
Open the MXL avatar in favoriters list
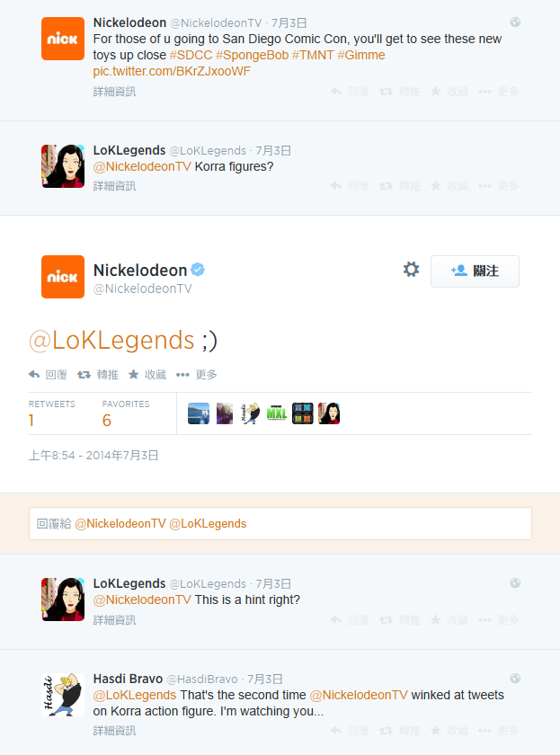[276, 413]
